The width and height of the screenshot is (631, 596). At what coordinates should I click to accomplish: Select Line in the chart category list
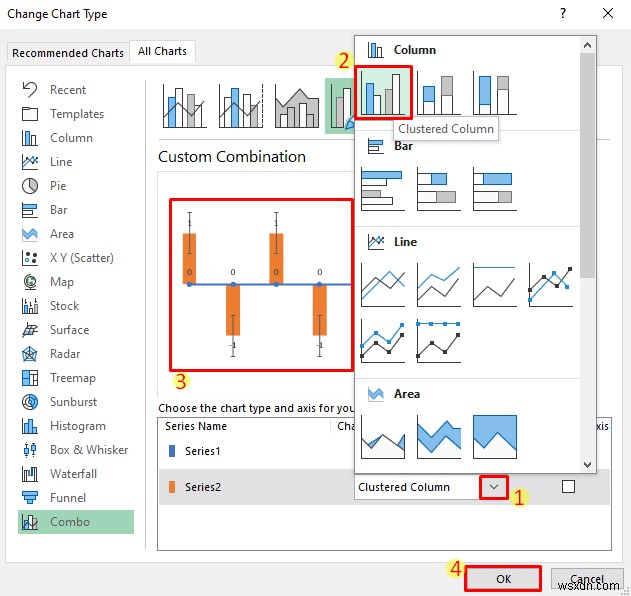point(76,162)
